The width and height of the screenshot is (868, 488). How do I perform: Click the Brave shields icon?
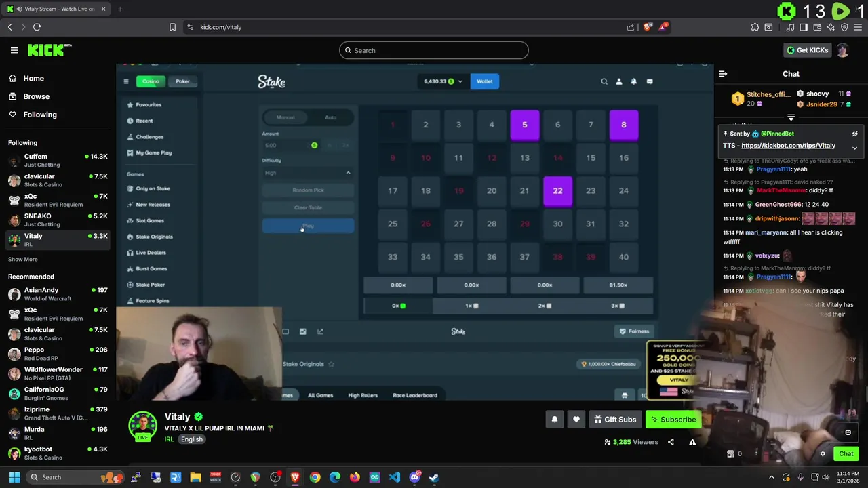coord(648,27)
